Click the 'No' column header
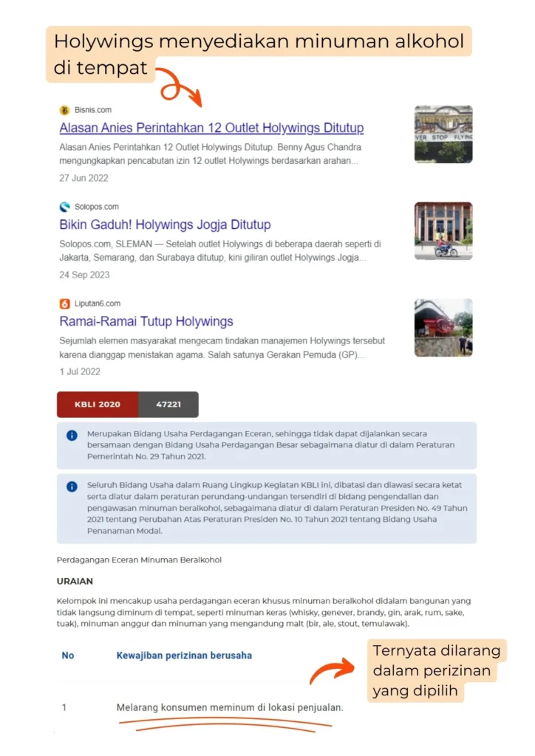The image size is (535, 756). click(x=67, y=656)
